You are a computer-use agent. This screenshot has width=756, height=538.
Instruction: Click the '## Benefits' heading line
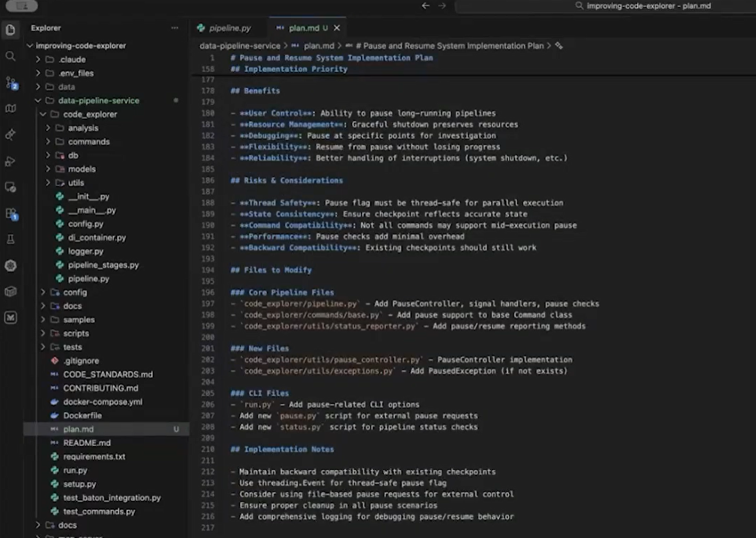(255, 91)
